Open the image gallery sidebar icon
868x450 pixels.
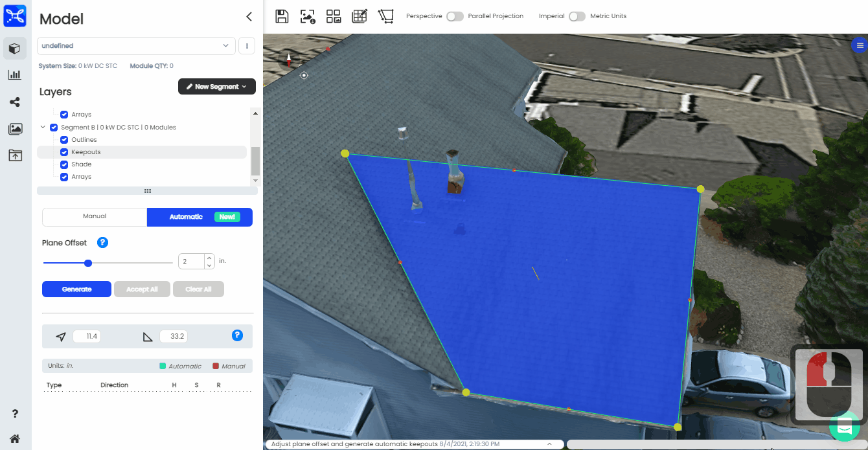15,129
